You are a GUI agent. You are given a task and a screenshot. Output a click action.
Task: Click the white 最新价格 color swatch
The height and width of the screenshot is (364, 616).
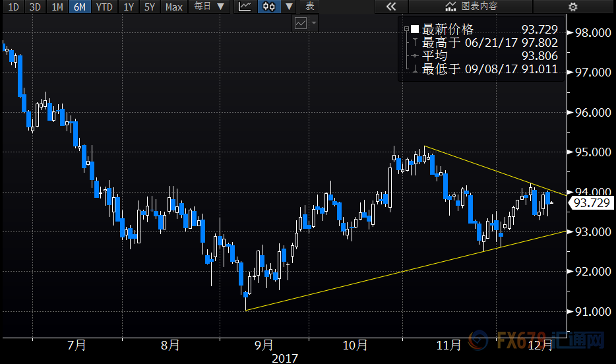click(x=415, y=29)
